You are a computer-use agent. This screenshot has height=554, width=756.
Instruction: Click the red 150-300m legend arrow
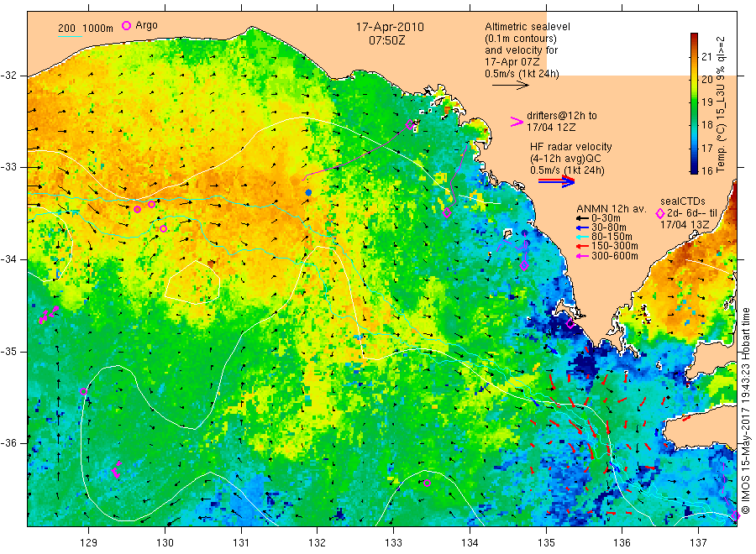[582, 247]
